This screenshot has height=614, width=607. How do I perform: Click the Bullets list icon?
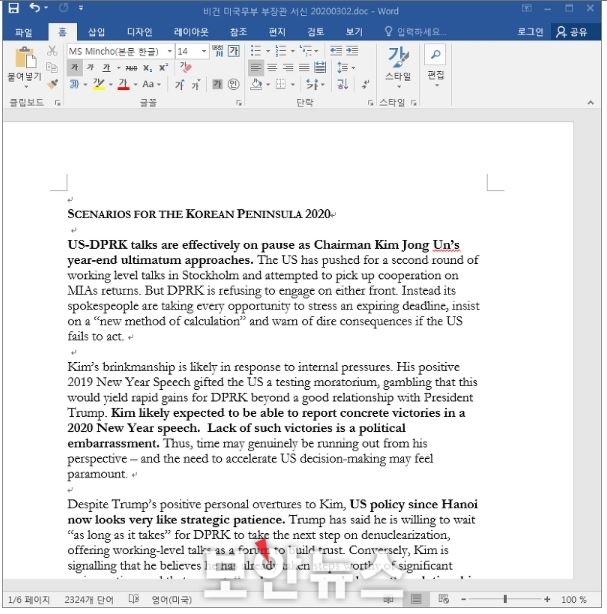coord(256,51)
